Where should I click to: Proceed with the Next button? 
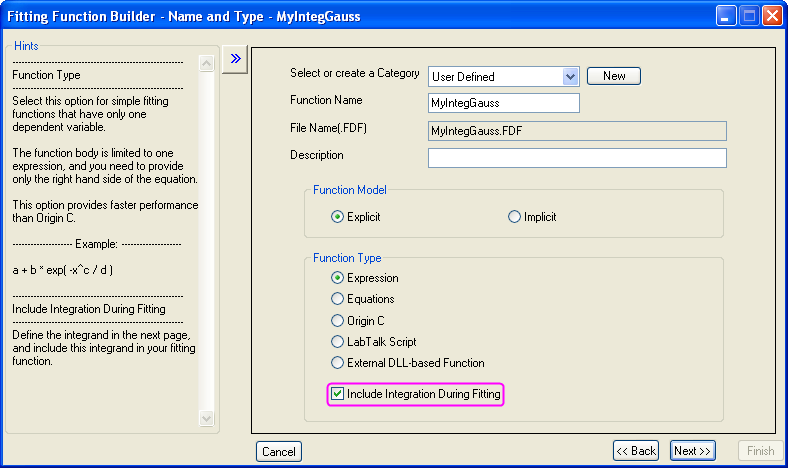click(x=692, y=451)
